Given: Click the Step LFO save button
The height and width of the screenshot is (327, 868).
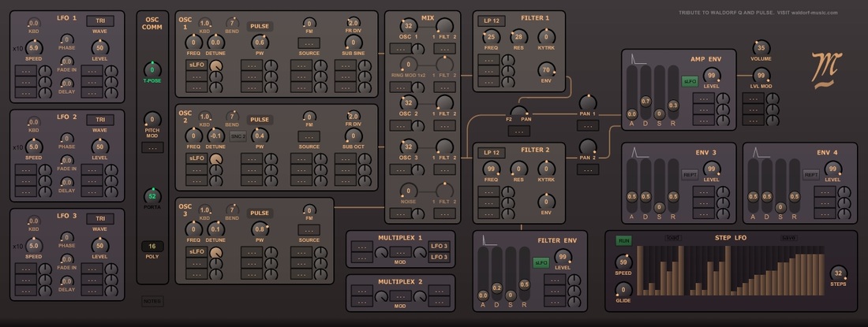Looking at the screenshot, I should point(788,236).
